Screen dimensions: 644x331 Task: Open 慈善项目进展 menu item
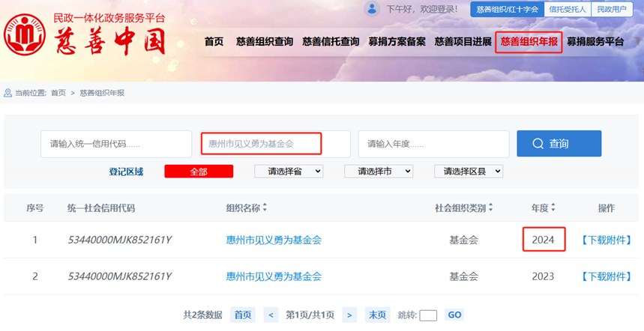pyautogui.click(x=463, y=41)
